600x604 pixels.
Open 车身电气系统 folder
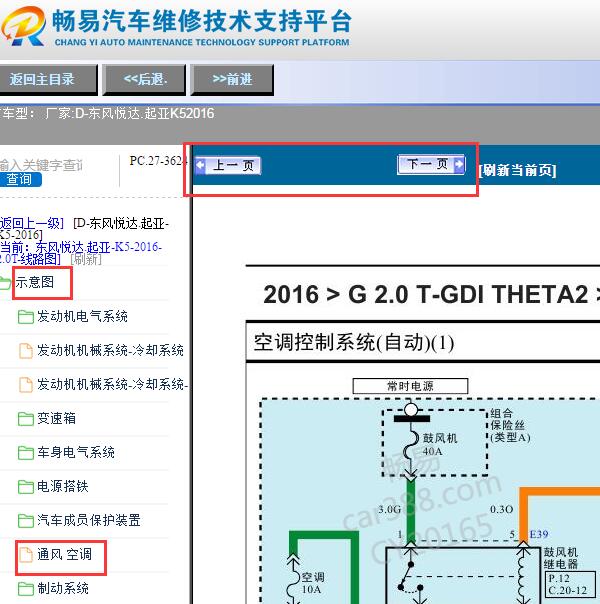(x=76, y=452)
